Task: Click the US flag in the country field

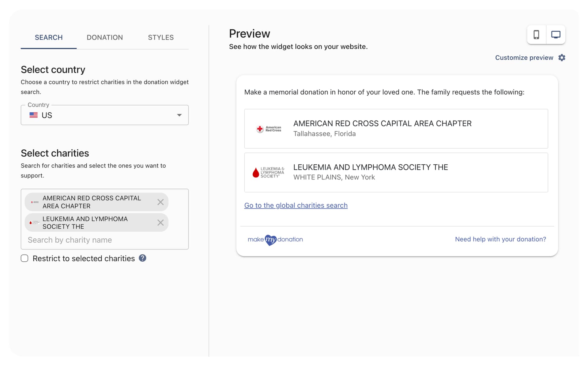Action: [34, 115]
